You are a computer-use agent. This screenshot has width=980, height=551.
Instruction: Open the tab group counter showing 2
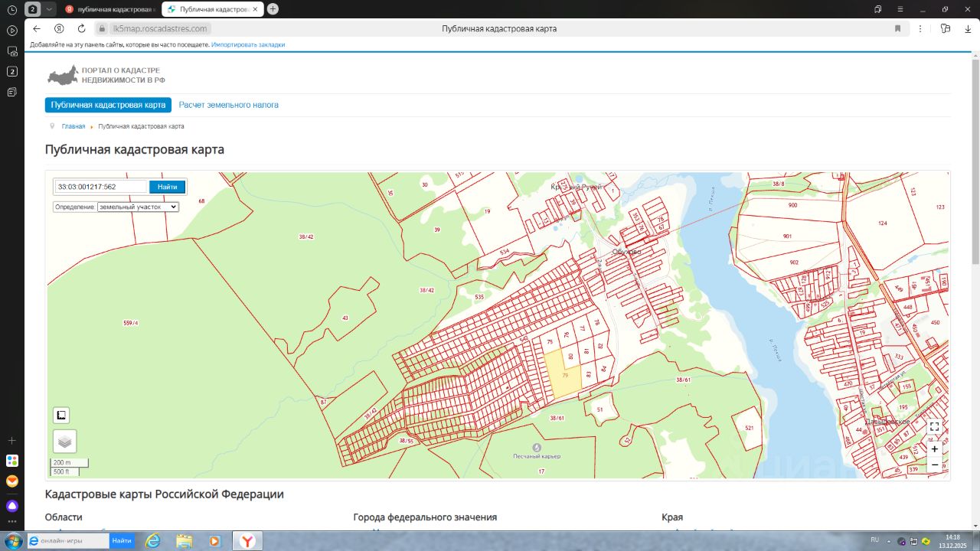tap(33, 9)
